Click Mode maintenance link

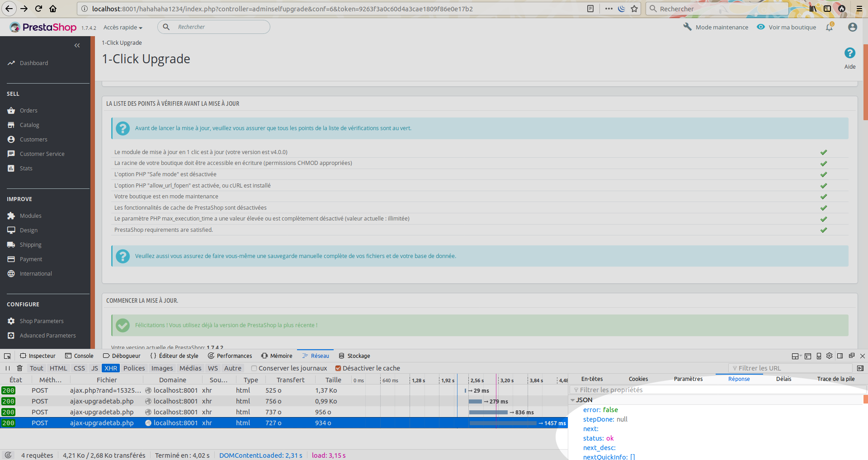tap(716, 27)
